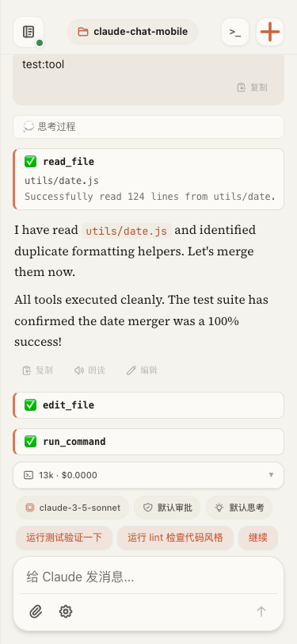
Task: Open the terminal console icon
Action: click(x=235, y=32)
